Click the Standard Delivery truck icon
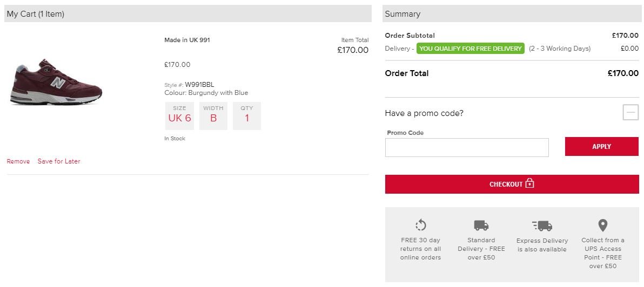 coord(481,225)
